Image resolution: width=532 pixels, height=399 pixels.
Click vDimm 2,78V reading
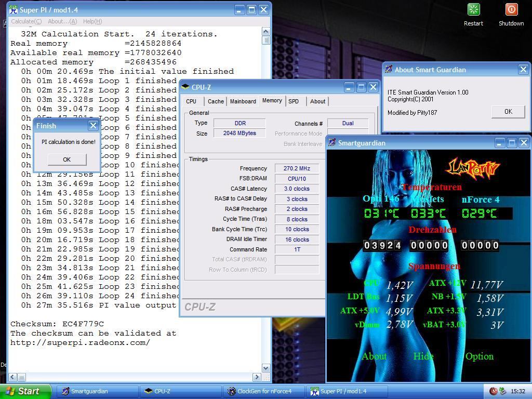(400, 324)
